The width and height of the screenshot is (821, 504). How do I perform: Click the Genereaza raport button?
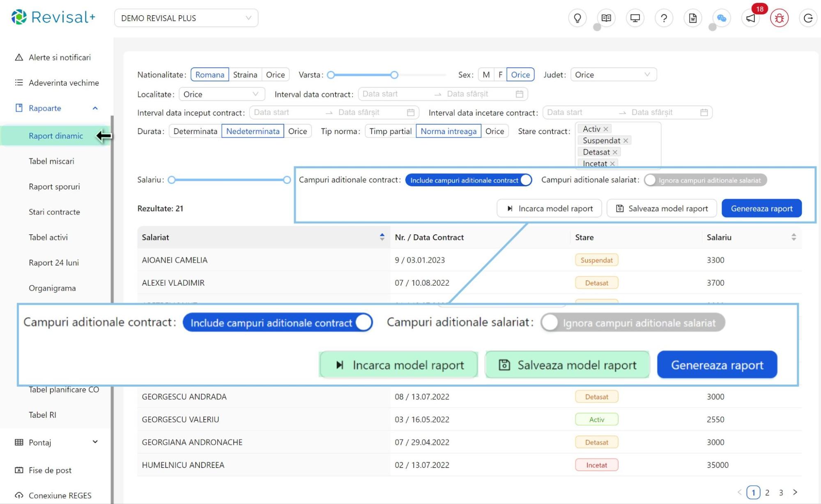tap(761, 208)
